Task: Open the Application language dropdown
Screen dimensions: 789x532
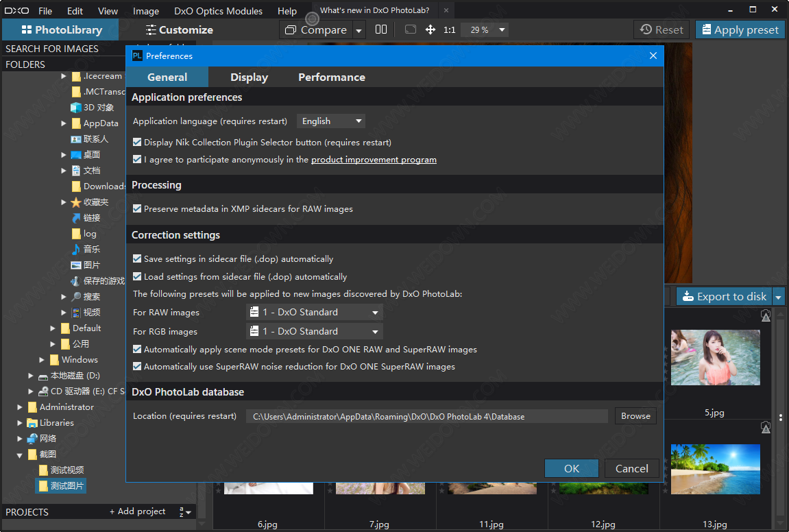Action: (330, 121)
